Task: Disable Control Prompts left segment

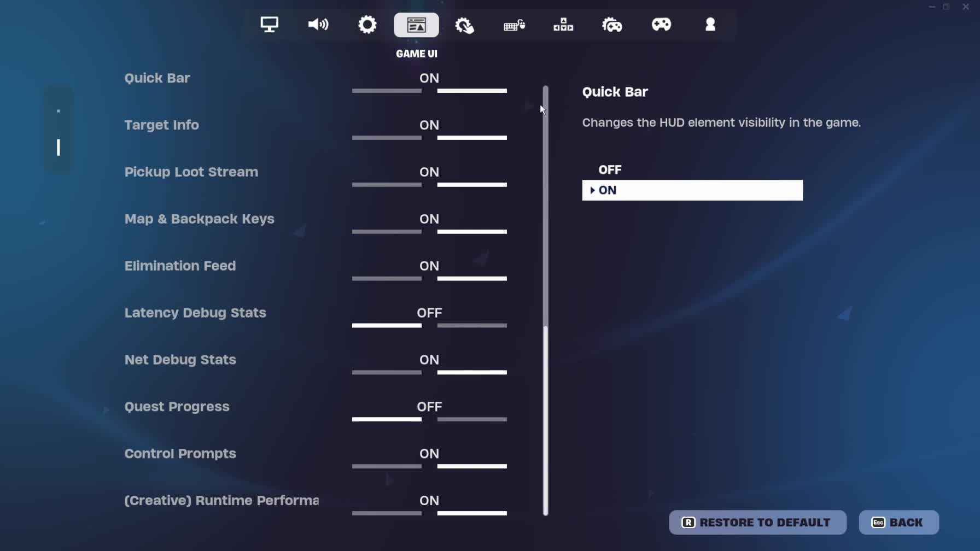Action: pyautogui.click(x=387, y=467)
